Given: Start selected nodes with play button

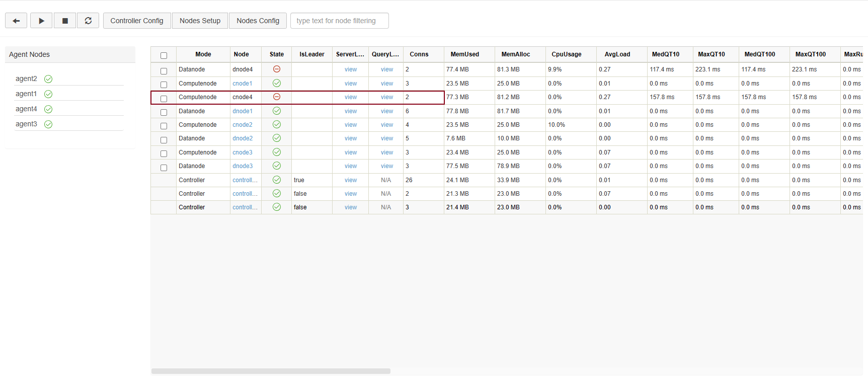Looking at the screenshot, I should point(41,21).
